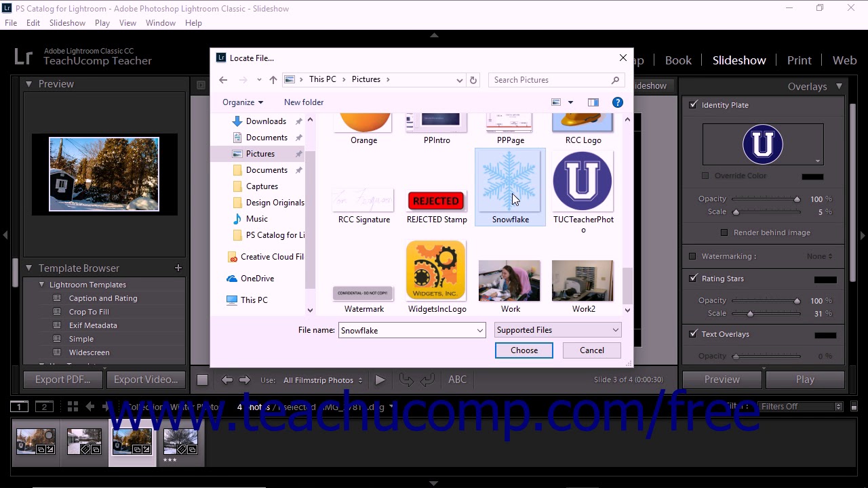Screen dimensions: 868x488
Task: Switch to the Web module
Action: [844, 60]
